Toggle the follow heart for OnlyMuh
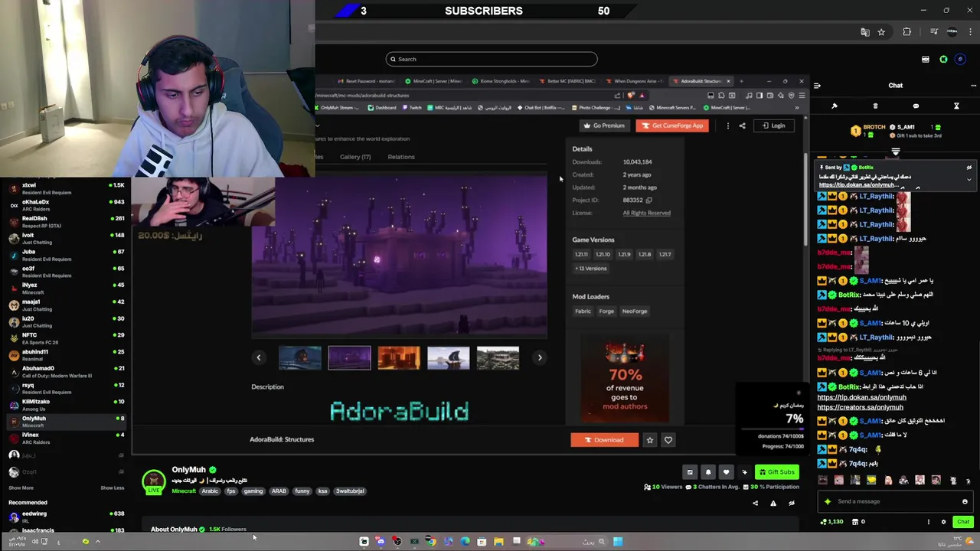This screenshot has height=551, width=980. click(x=726, y=472)
